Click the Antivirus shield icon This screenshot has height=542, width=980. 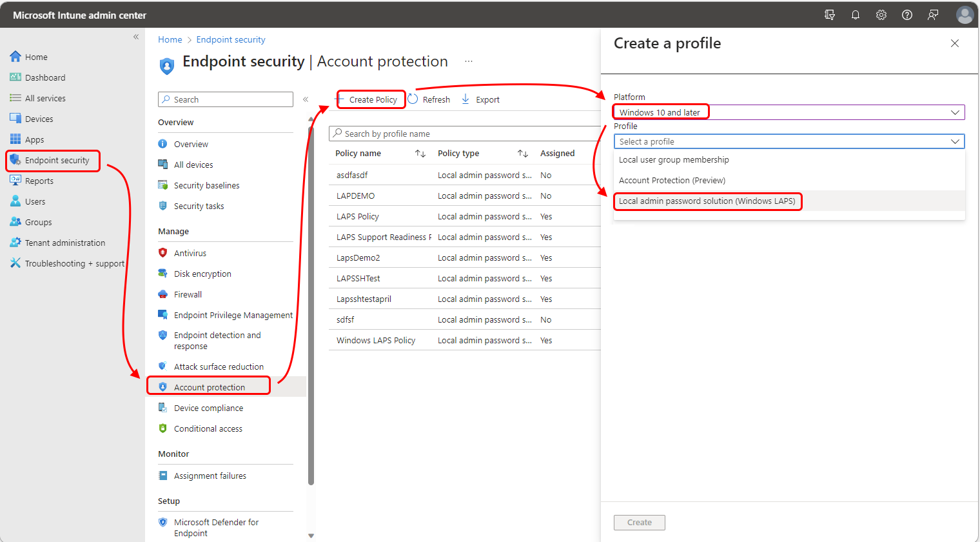163,253
